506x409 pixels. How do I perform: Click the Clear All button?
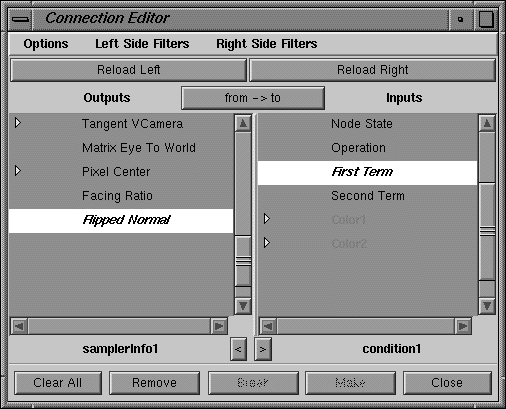pyautogui.click(x=58, y=383)
